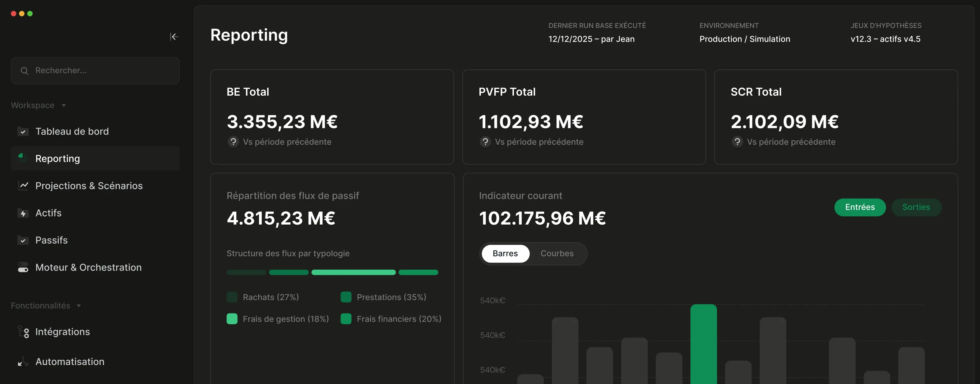Toggle Sorties on the Indicateur courant chart

pos(917,207)
